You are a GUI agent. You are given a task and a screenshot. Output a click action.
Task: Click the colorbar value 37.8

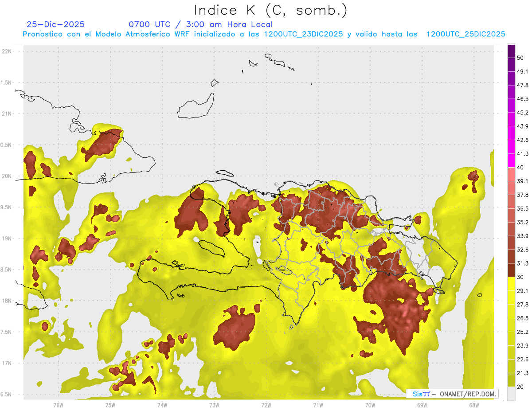coord(522,195)
